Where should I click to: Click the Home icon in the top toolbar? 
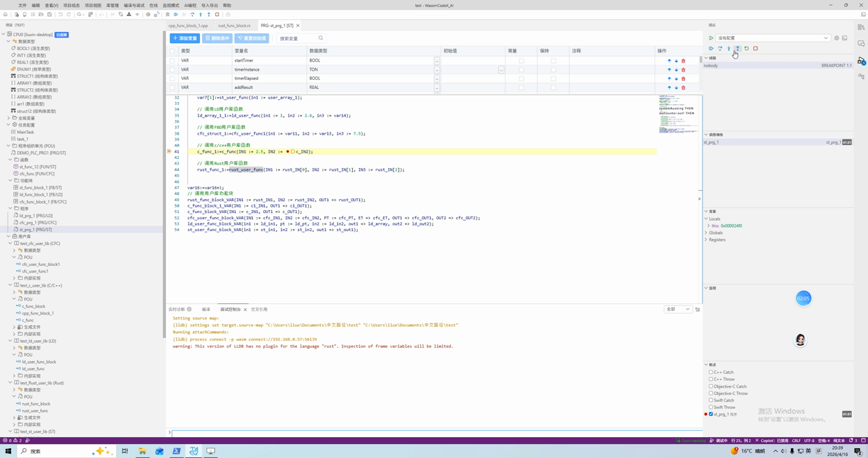tap(6, 14)
